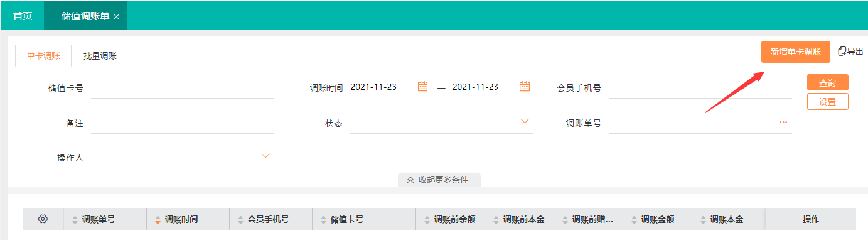Switch to the 单卡调账 tab

pos(43,56)
